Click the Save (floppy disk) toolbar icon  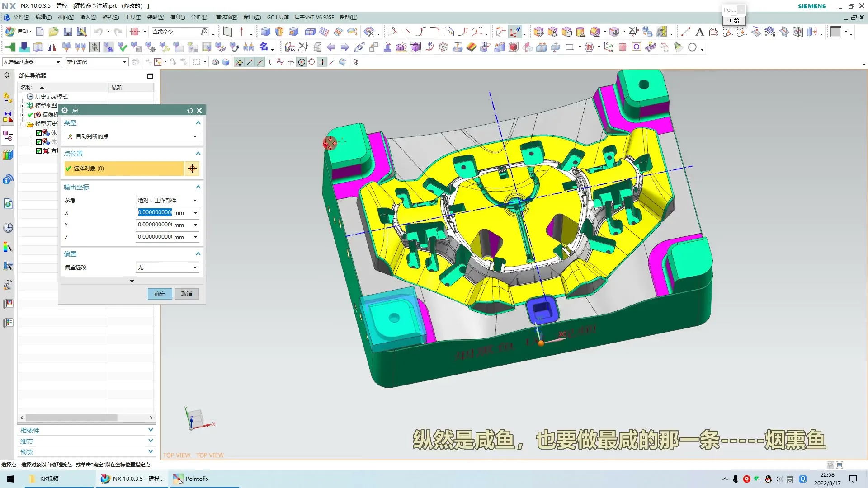(68, 32)
